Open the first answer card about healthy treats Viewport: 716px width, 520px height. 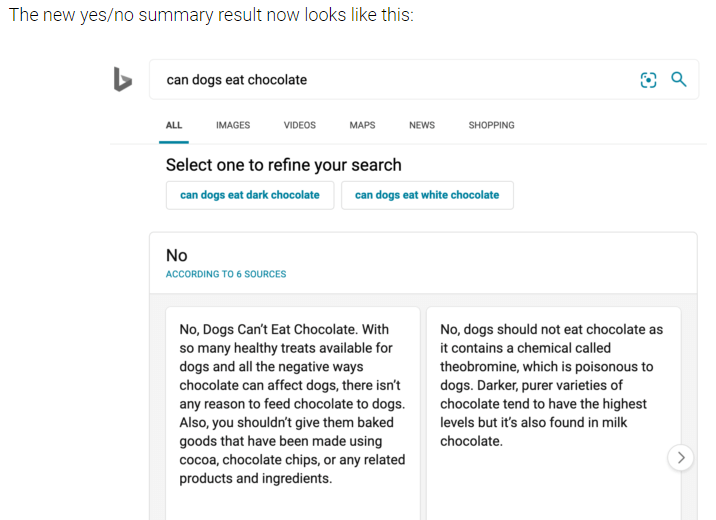pos(292,413)
